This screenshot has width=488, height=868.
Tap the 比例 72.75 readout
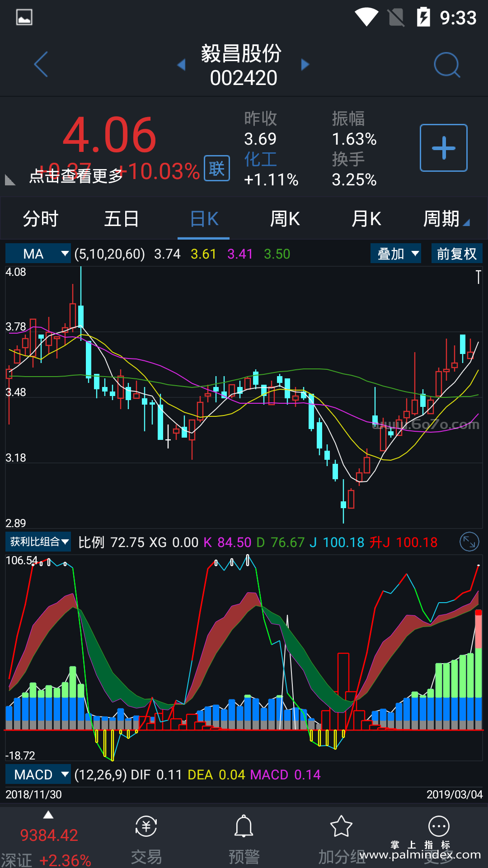pos(111,542)
